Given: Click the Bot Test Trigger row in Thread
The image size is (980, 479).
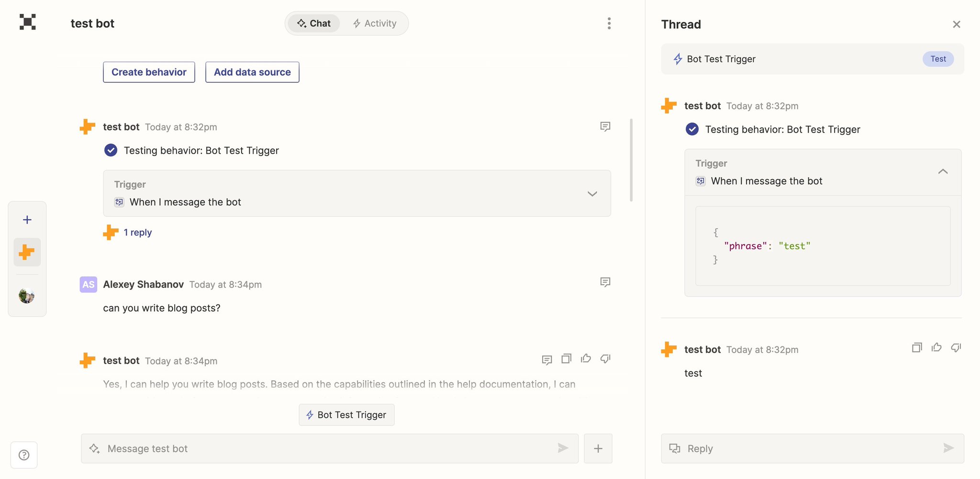Looking at the screenshot, I should (x=813, y=59).
